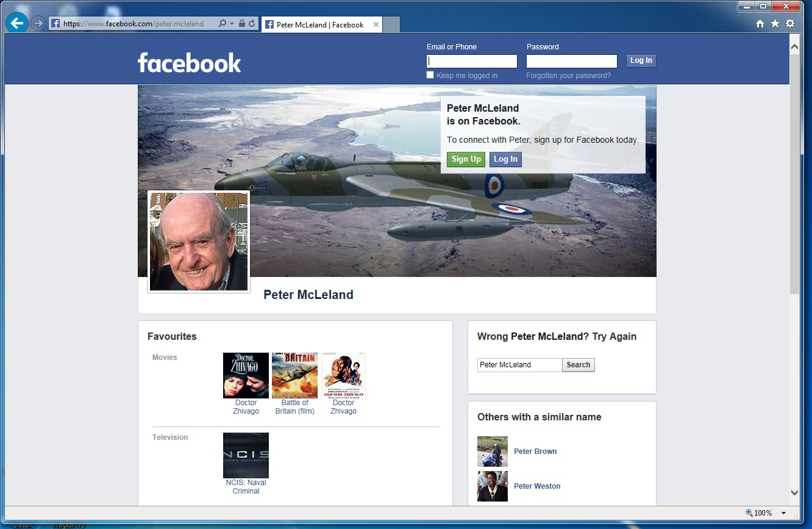
Task: Open Peter McLeland's profile picture
Action: coord(199,242)
